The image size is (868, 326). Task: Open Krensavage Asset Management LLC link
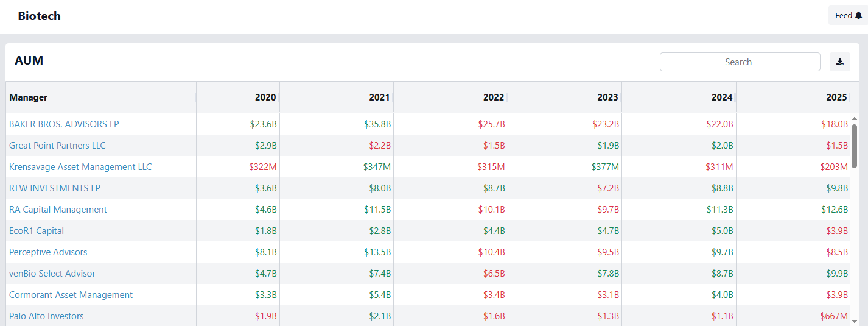(x=80, y=166)
